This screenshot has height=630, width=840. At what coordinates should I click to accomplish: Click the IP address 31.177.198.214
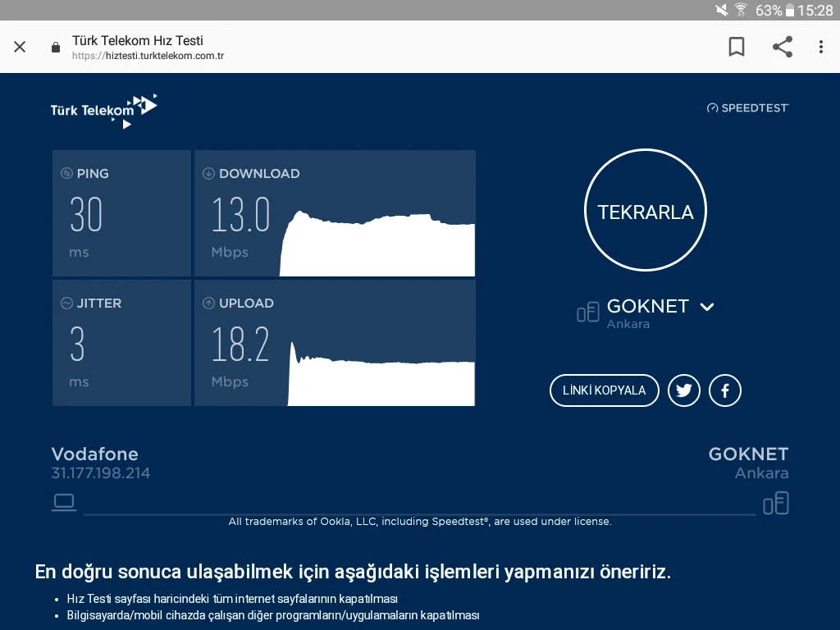101,473
